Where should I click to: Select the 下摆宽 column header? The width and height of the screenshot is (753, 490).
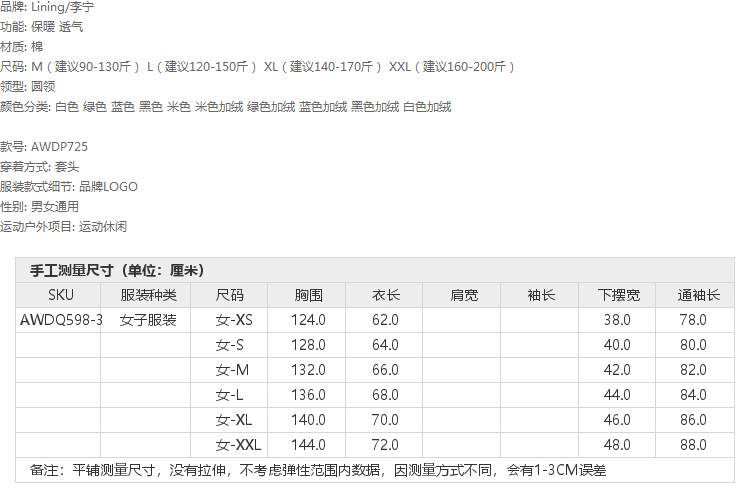coord(618,295)
